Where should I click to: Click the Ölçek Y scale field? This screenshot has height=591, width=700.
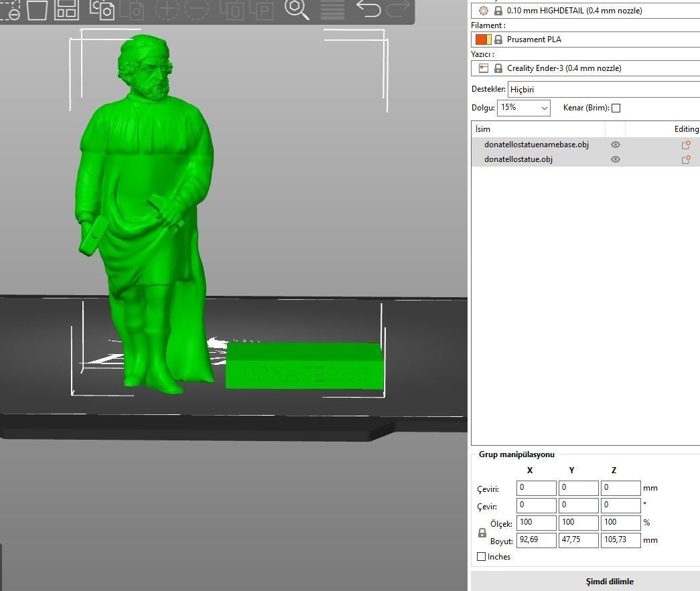click(x=578, y=523)
